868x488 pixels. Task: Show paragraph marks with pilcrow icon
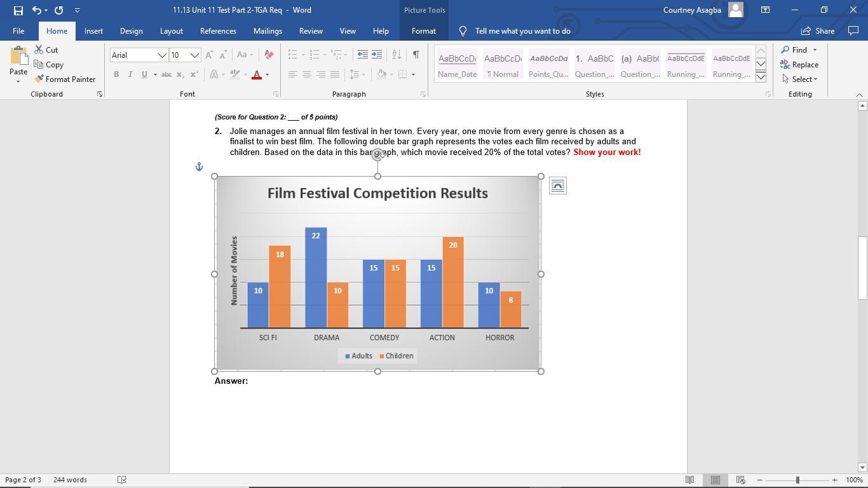pos(416,55)
